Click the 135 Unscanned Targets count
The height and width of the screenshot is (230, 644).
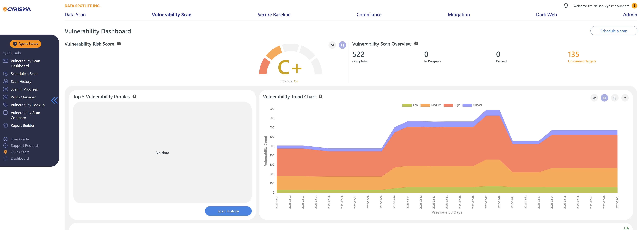pyautogui.click(x=573, y=54)
